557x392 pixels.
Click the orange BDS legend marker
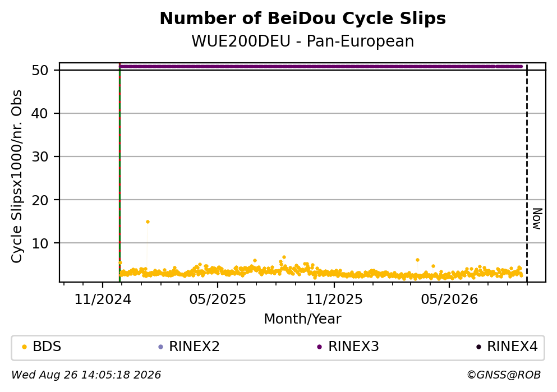tap(24, 347)
